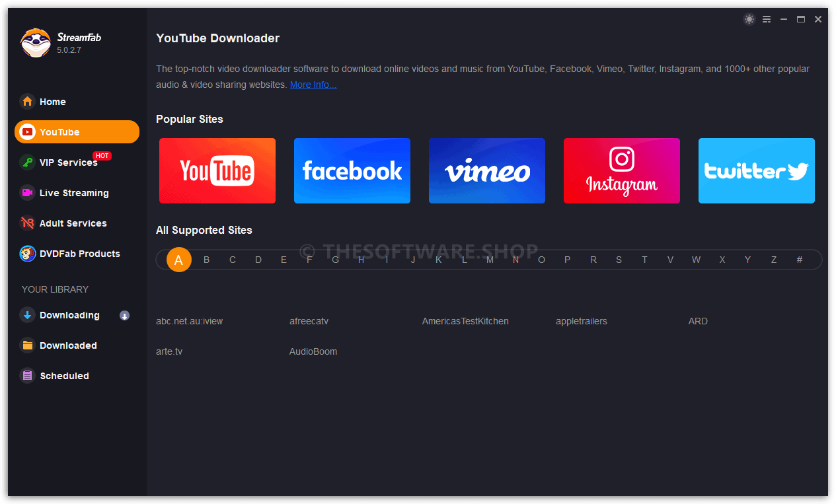Click the YouTube play icon in sidebar
Screen dimensions: 836x504
click(27, 132)
